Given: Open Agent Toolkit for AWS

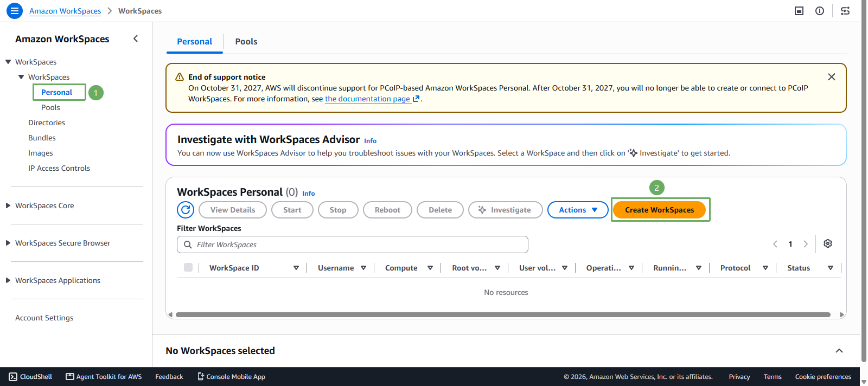Looking at the screenshot, I should [104, 377].
